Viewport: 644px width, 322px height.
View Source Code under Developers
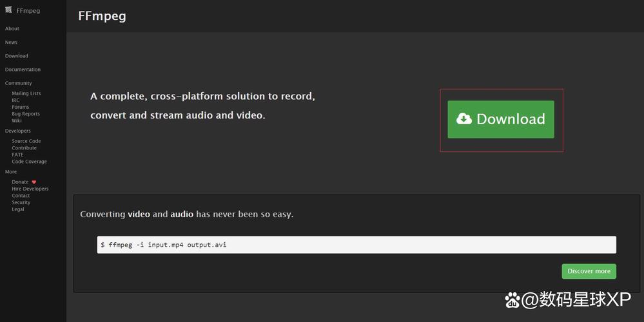(26, 141)
